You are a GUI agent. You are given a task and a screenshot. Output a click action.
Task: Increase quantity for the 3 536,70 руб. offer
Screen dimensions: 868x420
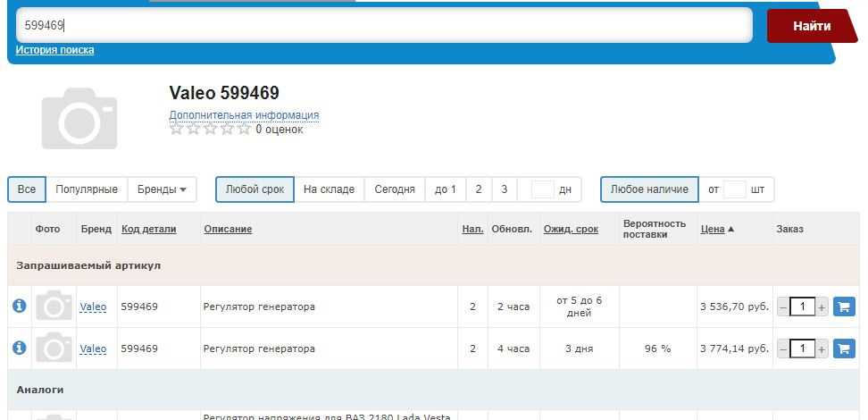pyautogui.click(x=822, y=307)
